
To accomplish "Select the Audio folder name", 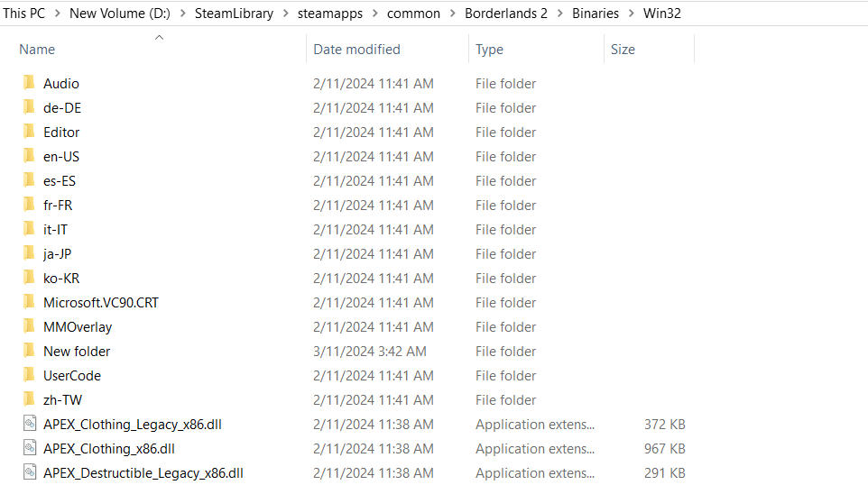I will pos(60,84).
